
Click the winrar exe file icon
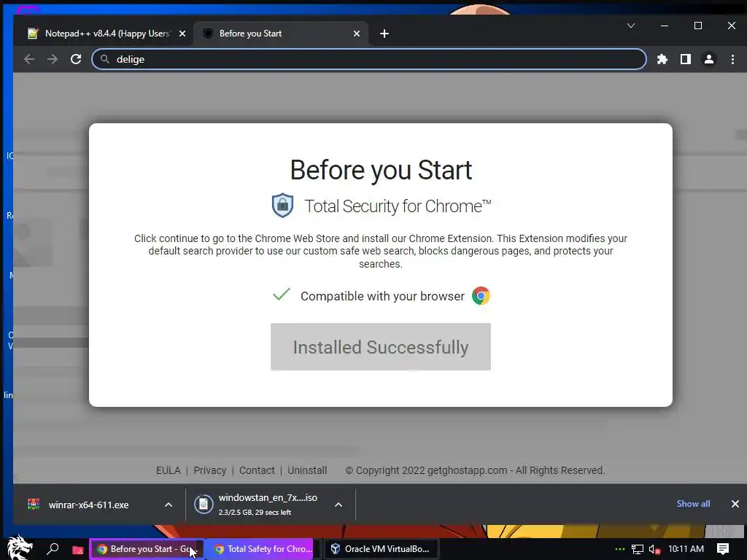tap(34, 505)
